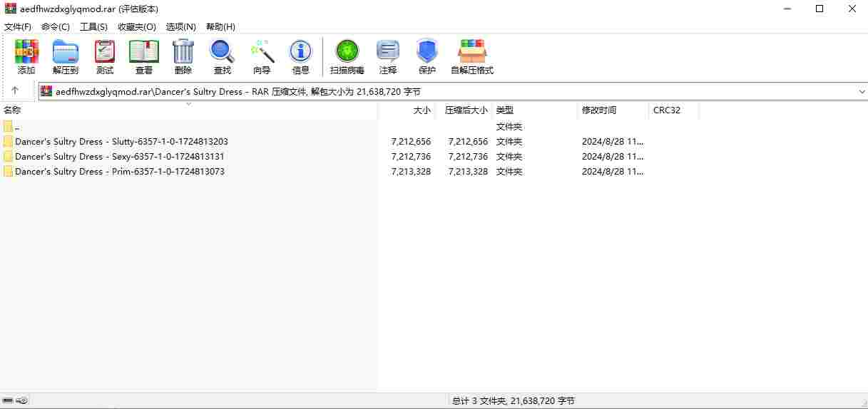Click packed size 7,213,328 in 压缩后大小 column

[468, 171]
